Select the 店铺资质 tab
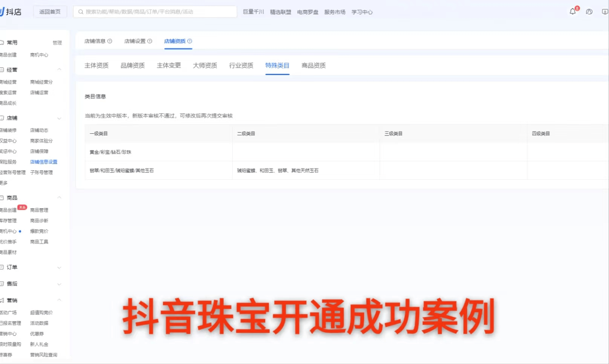This screenshot has width=609, height=364. coord(175,41)
